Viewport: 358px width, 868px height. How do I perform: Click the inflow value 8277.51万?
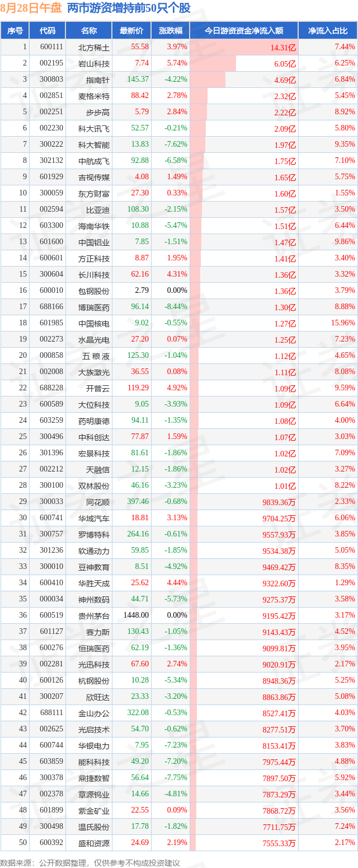pyautogui.click(x=279, y=730)
